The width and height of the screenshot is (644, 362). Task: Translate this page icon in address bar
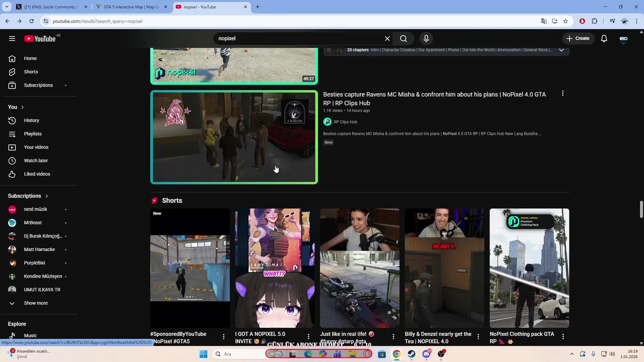[544, 21]
